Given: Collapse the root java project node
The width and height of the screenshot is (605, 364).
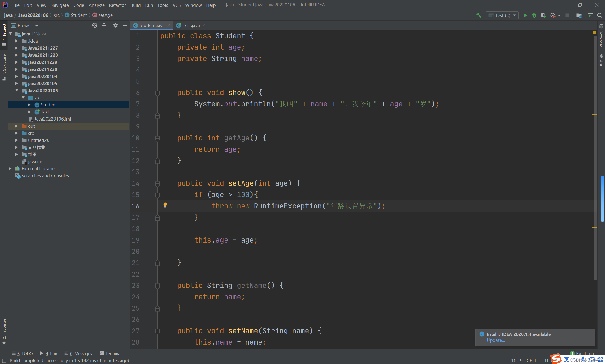Looking at the screenshot, I should (11, 34).
